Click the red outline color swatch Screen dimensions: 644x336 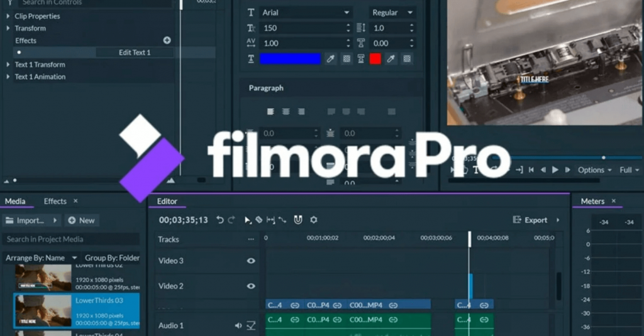click(375, 59)
